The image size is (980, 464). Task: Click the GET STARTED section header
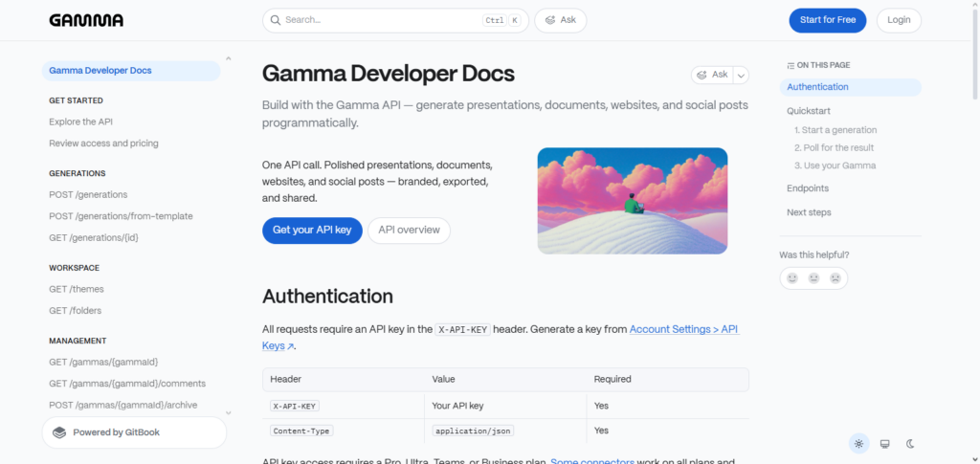pos(77,100)
